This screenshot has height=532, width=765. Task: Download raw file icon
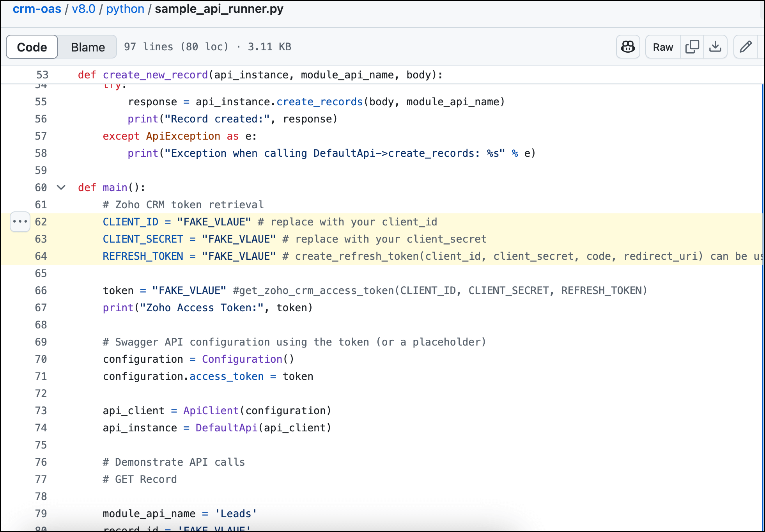715,47
